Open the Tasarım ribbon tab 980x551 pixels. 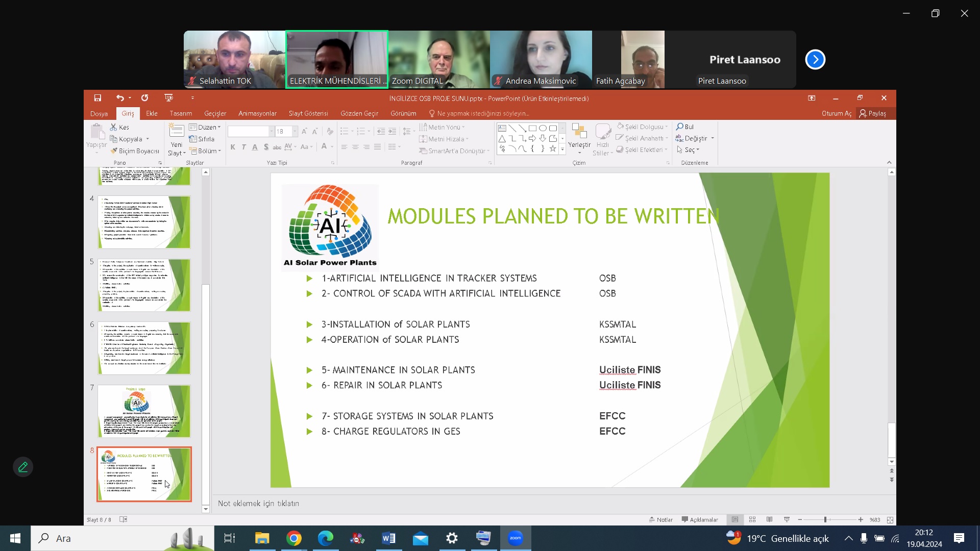181,113
